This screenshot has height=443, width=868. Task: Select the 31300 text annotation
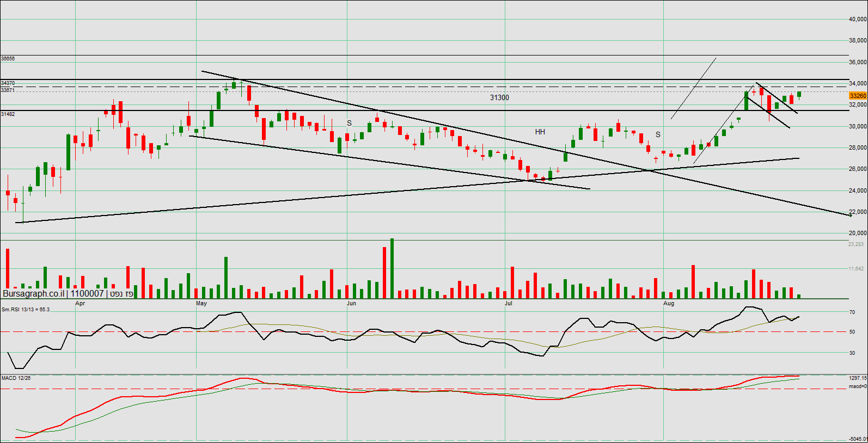(x=499, y=97)
